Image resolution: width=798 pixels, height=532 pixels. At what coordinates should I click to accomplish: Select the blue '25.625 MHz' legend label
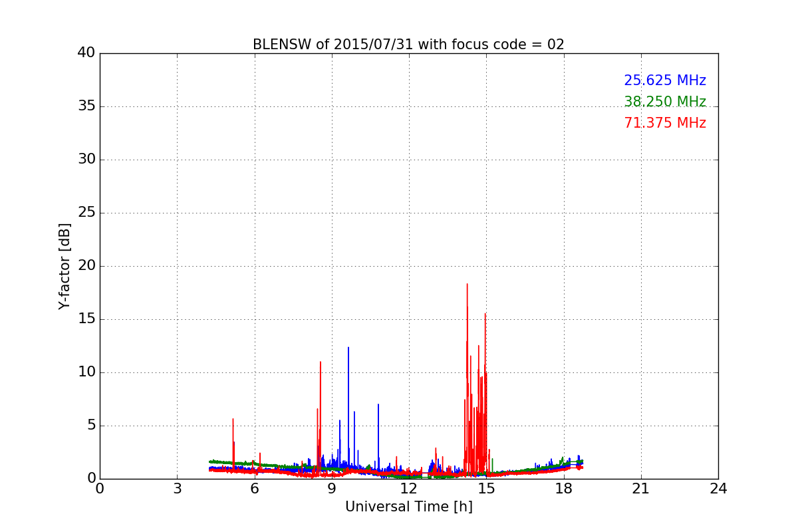(x=665, y=80)
